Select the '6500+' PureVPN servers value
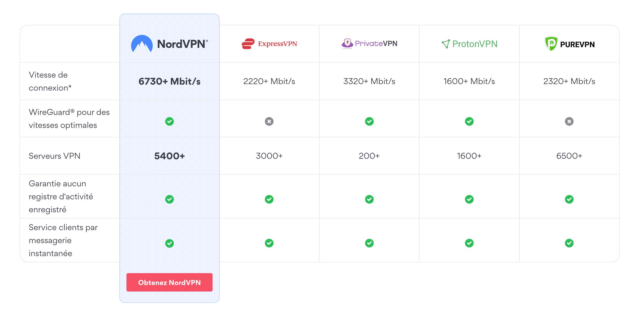644x311 pixels. coord(569,156)
